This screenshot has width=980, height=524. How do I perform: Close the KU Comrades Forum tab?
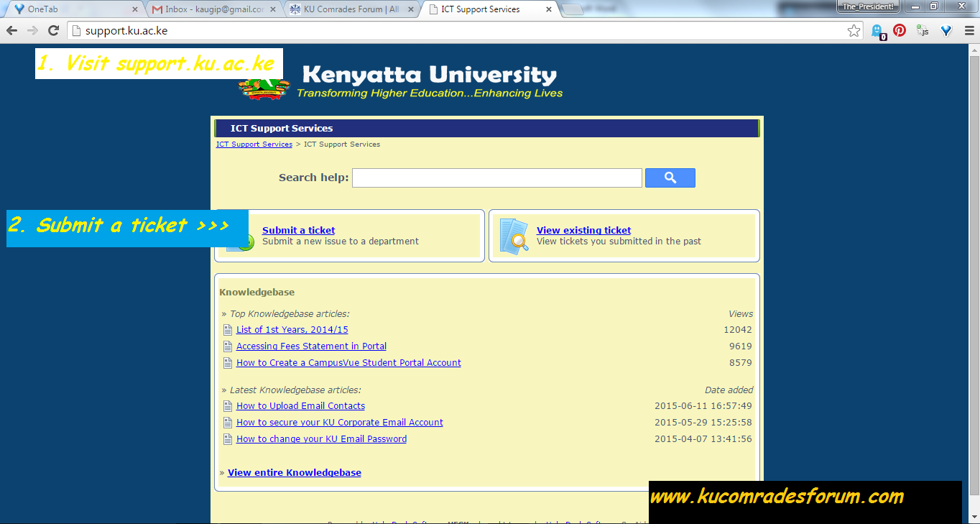pos(411,9)
